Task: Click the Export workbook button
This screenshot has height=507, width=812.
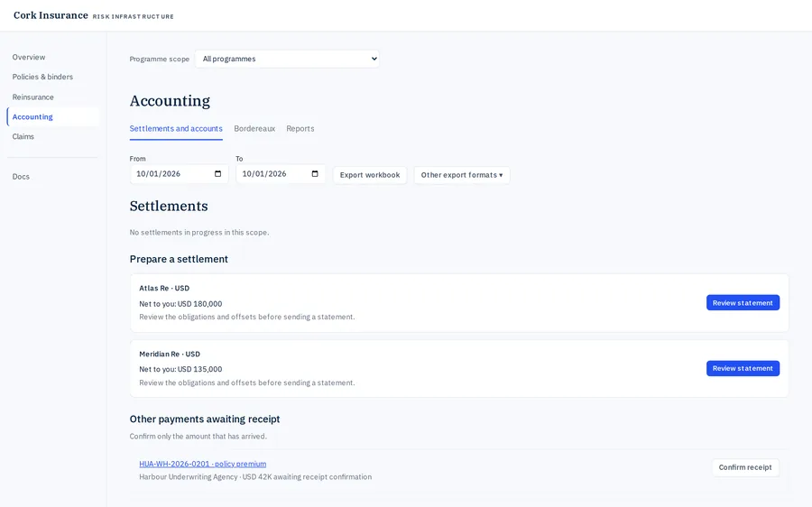Action: pyautogui.click(x=370, y=175)
